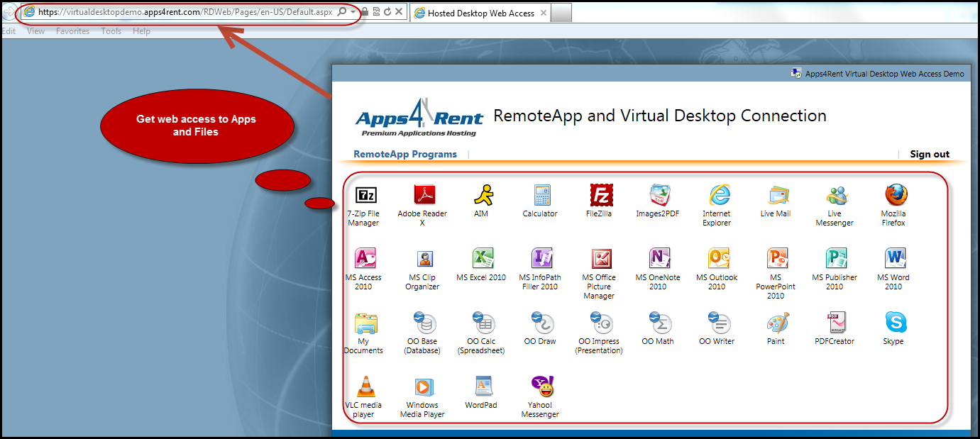Start MS PowerPoint 2010

(x=777, y=259)
